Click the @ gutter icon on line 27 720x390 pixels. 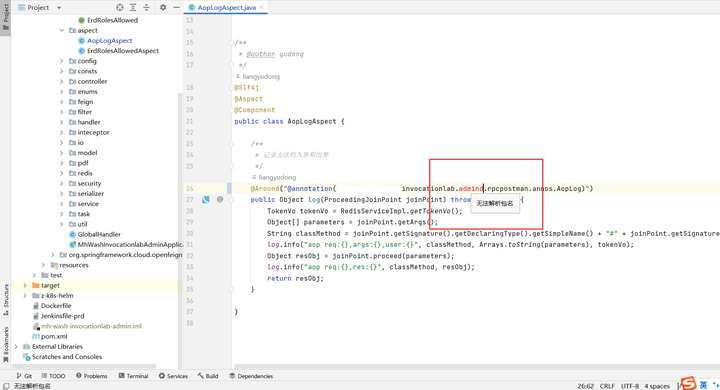[x=220, y=199]
